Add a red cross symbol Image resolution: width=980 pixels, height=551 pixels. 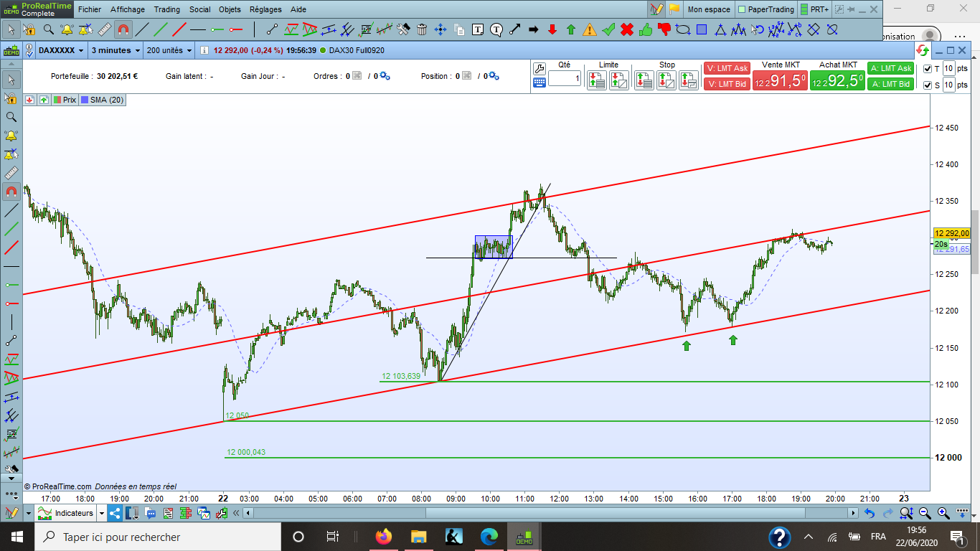pos(627,29)
